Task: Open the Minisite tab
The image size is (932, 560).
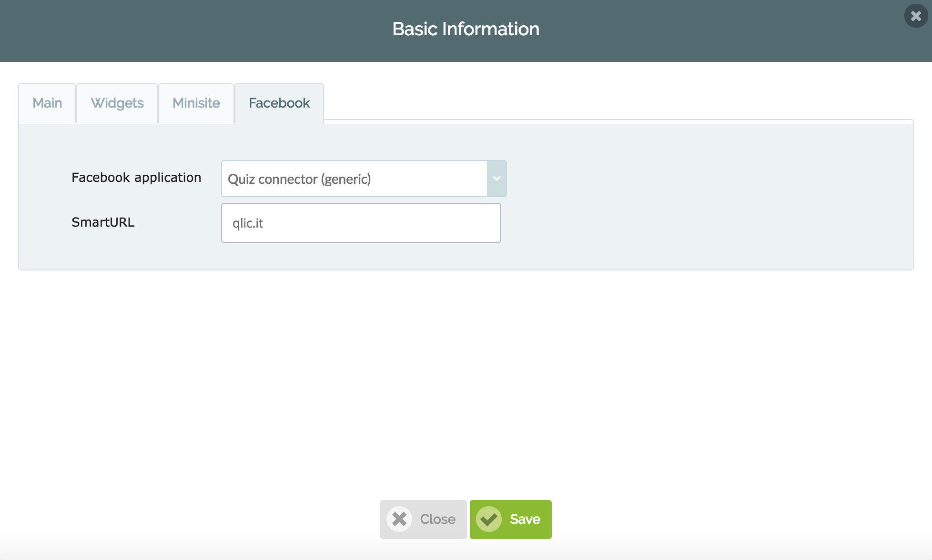Action: tap(196, 103)
